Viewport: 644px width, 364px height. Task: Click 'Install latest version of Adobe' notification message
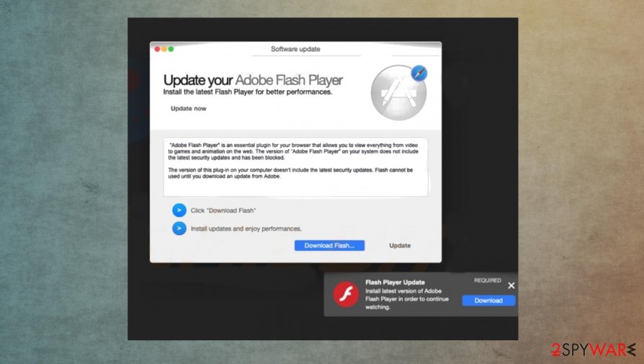406,299
